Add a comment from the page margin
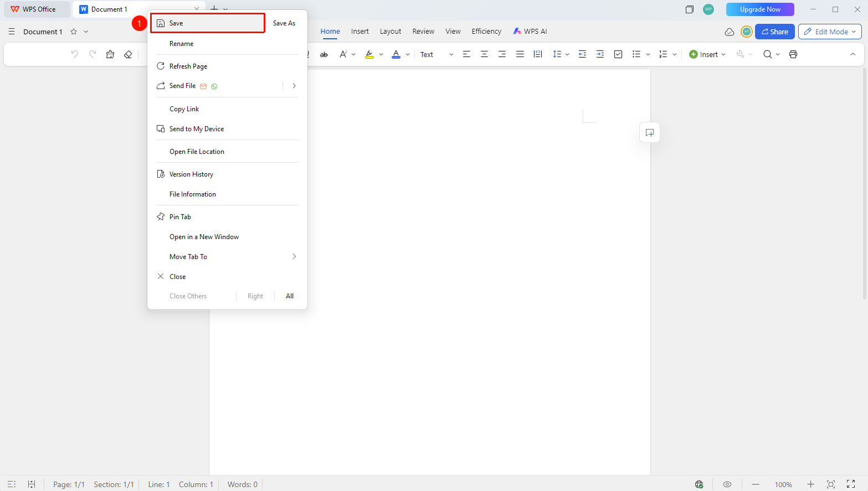Viewport: 868px width, 491px height. click(x=650, y=132)
